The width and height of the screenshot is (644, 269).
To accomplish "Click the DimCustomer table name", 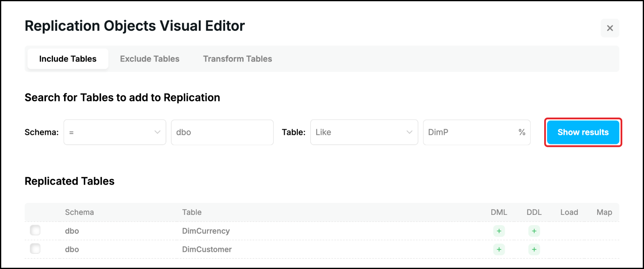I will tap(207, 249).
